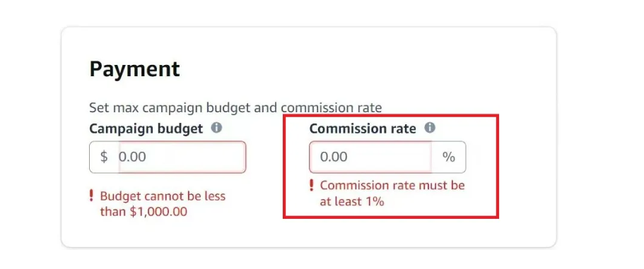Click the "Budget cannot be less than $1,000.00" error
Image resolution: width=644 pixels, height=269 pixels.
(x=163, y=204)
